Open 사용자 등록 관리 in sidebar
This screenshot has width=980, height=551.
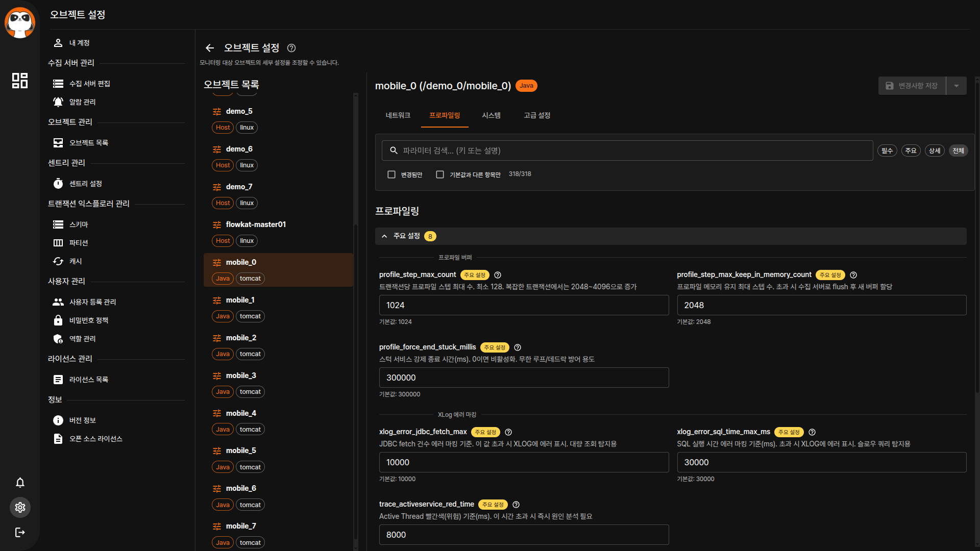92,302
